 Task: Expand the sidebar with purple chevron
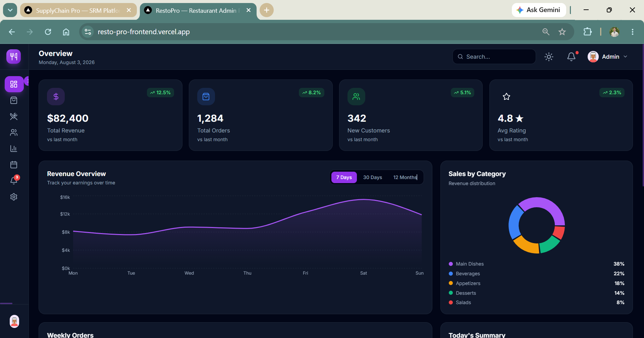click(27, 81)
